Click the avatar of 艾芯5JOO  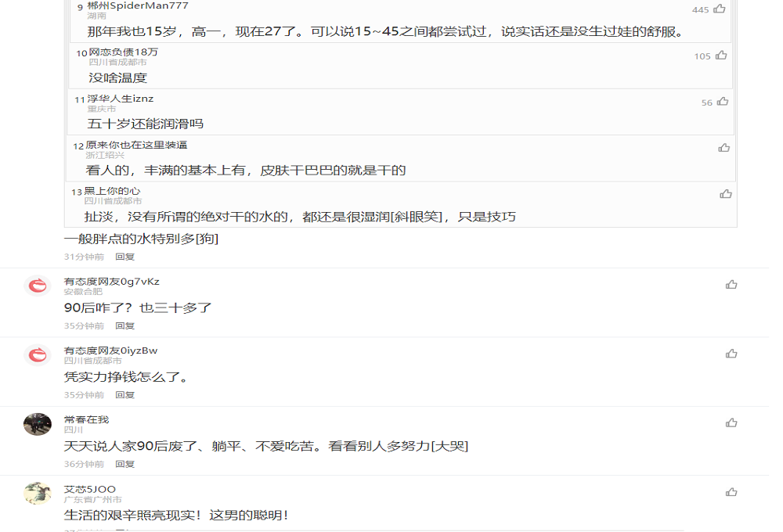pos(37,491)
